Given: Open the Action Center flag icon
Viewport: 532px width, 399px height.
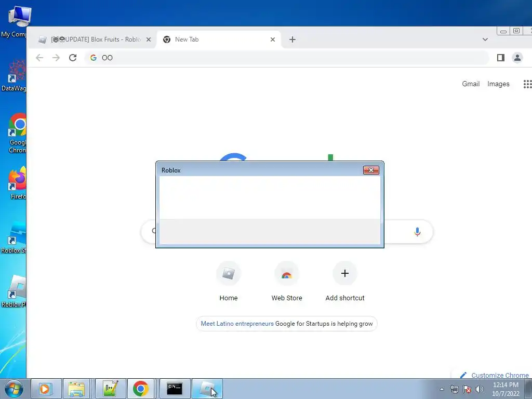Looking at the screenshot, I should coord(467,389).
